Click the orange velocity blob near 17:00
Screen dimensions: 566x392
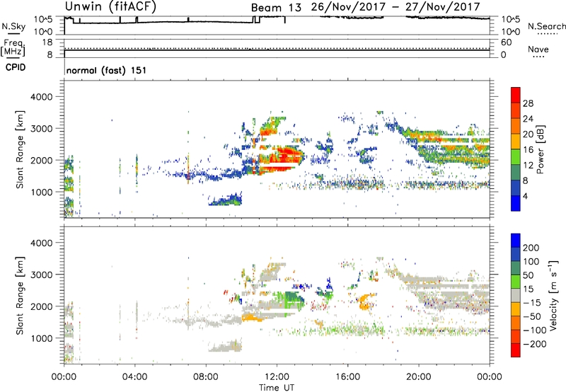(366, 301)
